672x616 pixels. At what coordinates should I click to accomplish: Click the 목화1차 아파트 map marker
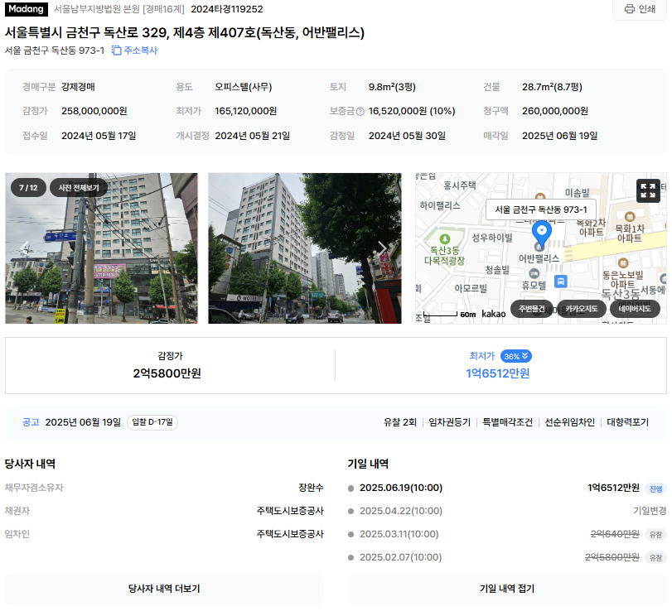(x=629, y=217)
